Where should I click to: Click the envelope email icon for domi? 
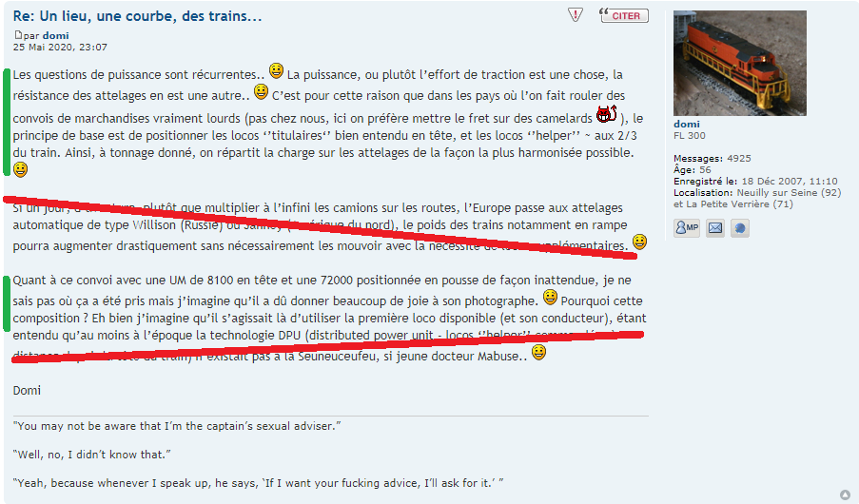[715, 227]
